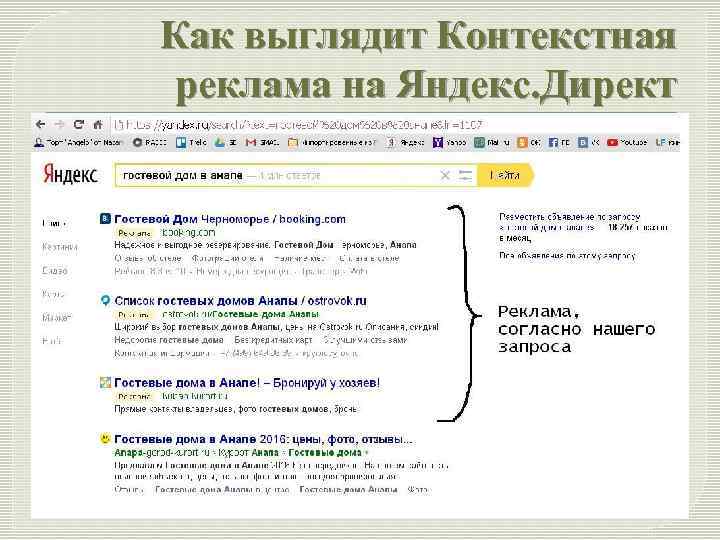Select Картинки in left sidebar

60,247
